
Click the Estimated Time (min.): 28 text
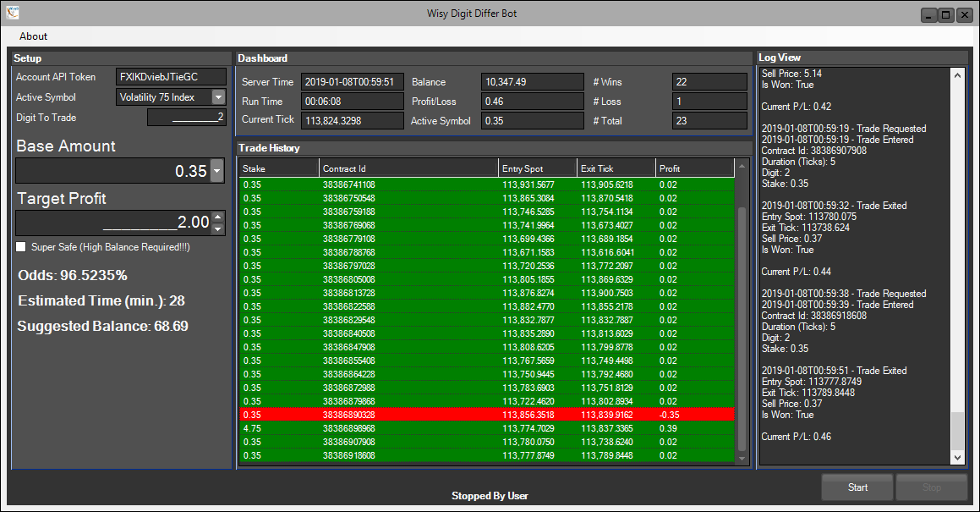101,301
